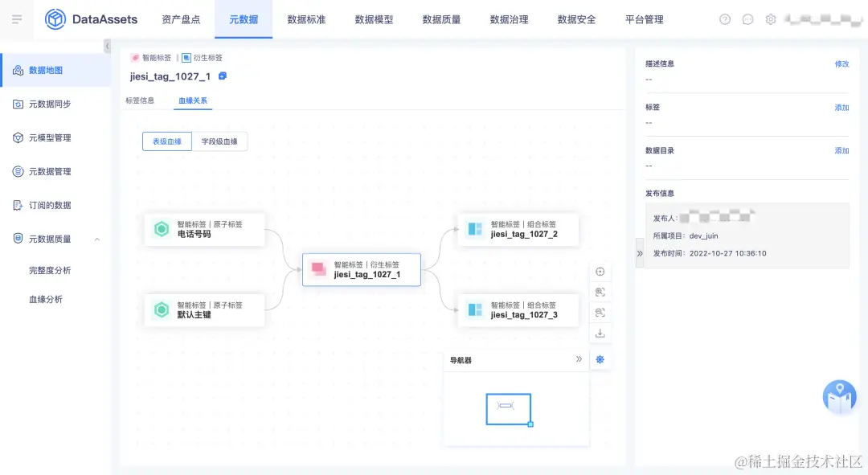The image size is (868, 475).
Task: Open the 数据质量 top menu
Action: (441, 19)
